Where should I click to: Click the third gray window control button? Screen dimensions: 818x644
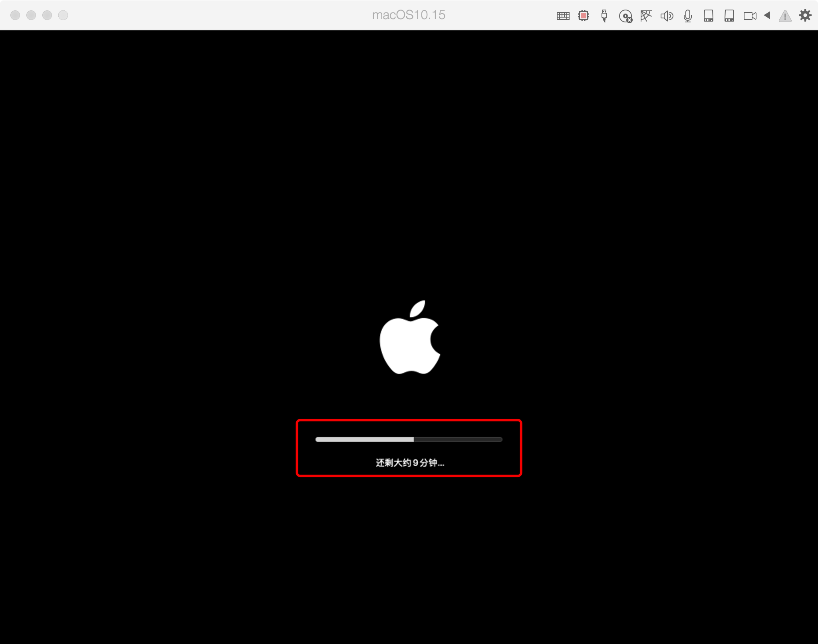pyautogui.click(x=47, y=15)
